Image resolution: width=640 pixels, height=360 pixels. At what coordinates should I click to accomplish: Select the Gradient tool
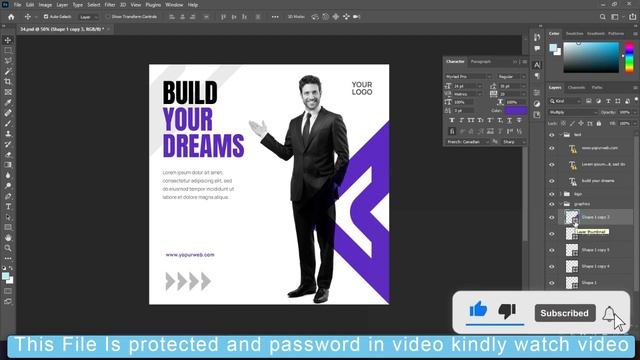pyautogui.click(x=8, y=165)
